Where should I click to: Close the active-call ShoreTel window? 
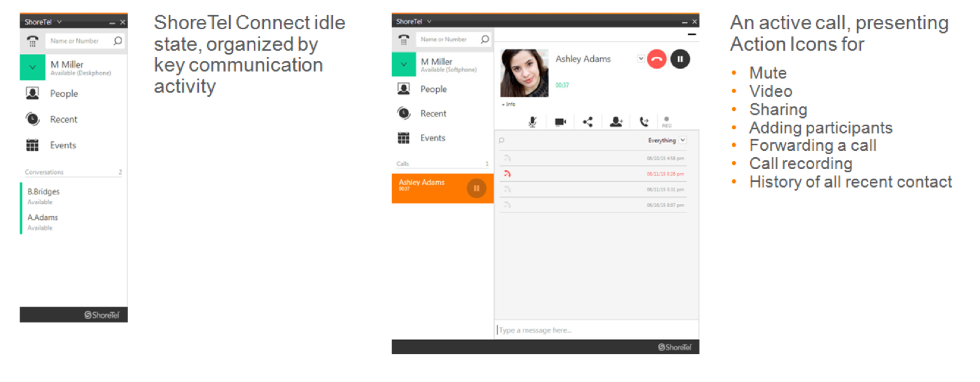click(x=694, y=21)
